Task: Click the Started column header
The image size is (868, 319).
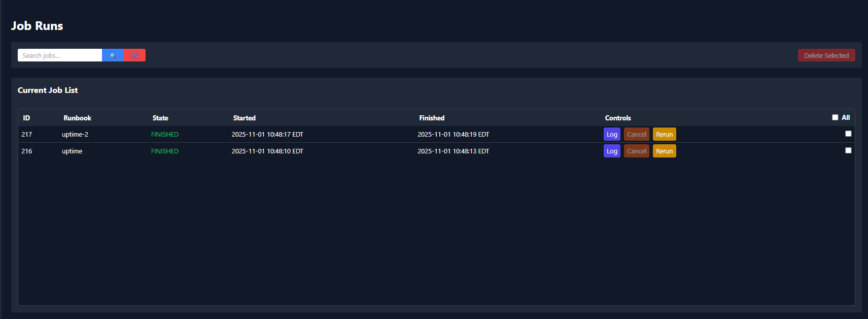Action: click(244, 117)
